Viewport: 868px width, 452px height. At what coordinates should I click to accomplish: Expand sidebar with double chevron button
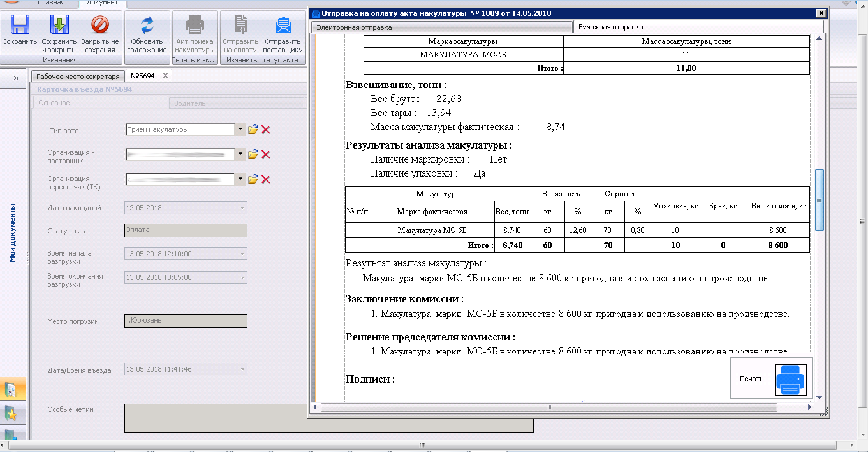pyautogui.click(x=15, y=78)
